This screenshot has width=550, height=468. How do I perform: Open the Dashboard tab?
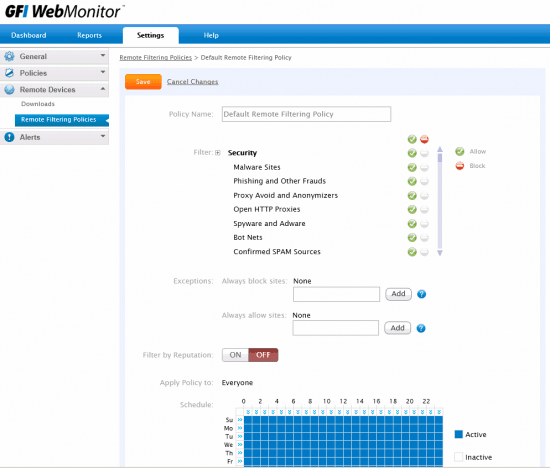pos(29,35)
